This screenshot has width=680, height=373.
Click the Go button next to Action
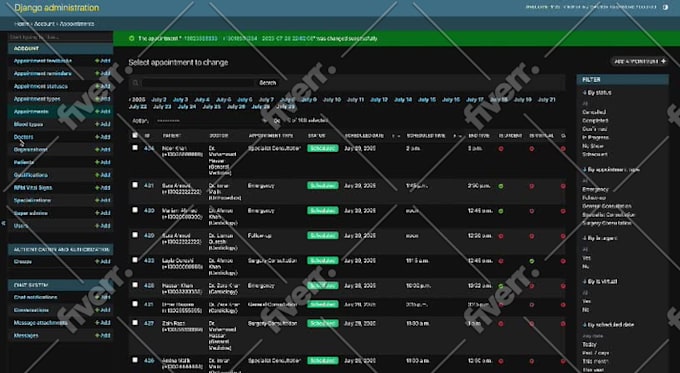[276, 121]
